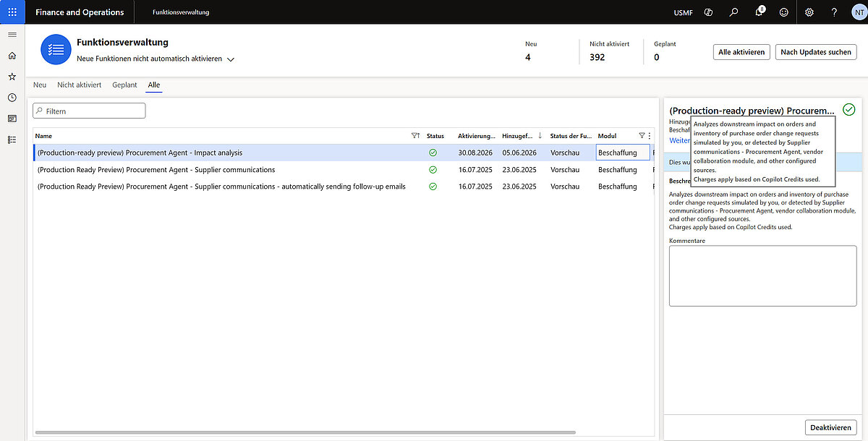Select the Alle tab
Image resolution: width=868 pixels, height=441 pixels.
coord(154,85)
